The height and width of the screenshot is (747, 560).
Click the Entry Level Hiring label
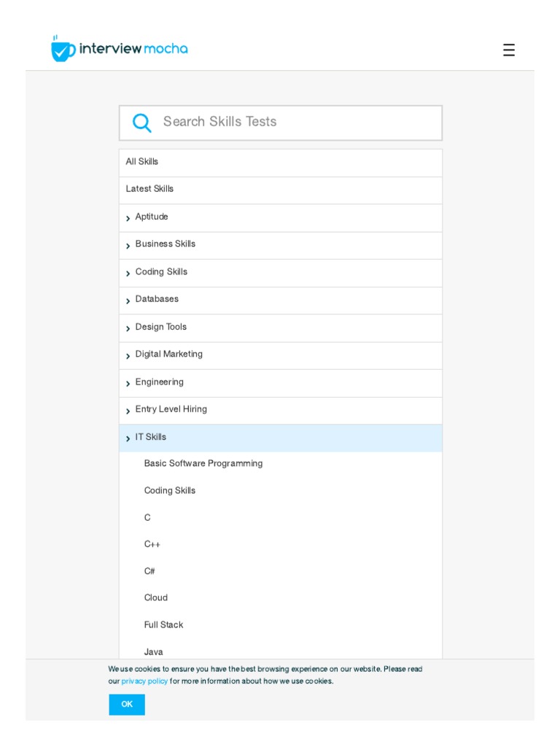pyautogui.click(x=171, y=409)
